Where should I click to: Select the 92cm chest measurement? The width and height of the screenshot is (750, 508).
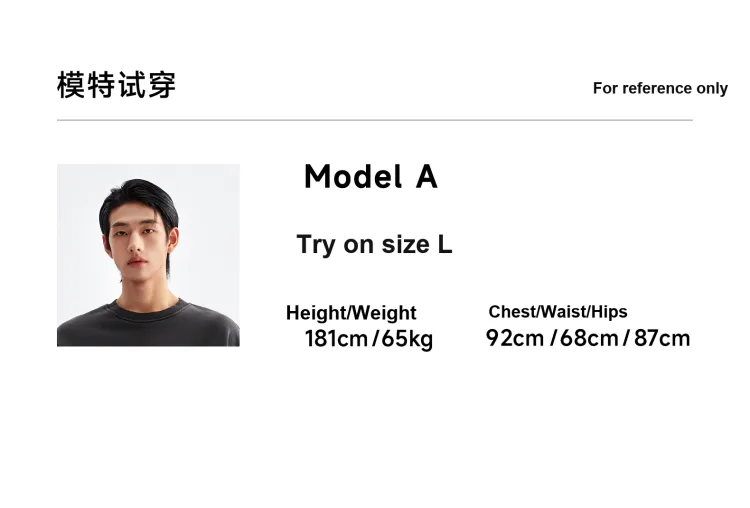click(515, 338)
